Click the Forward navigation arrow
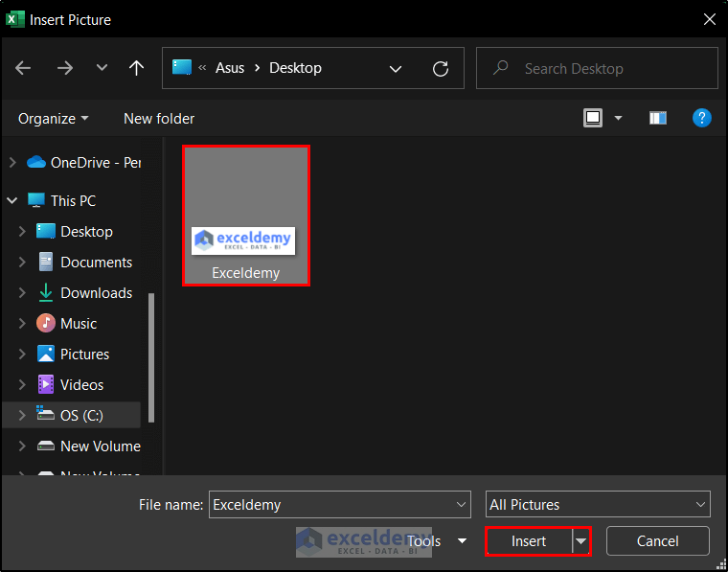Image resolution: width=728 pixels, height=572 pixels. tap(64, 68)
